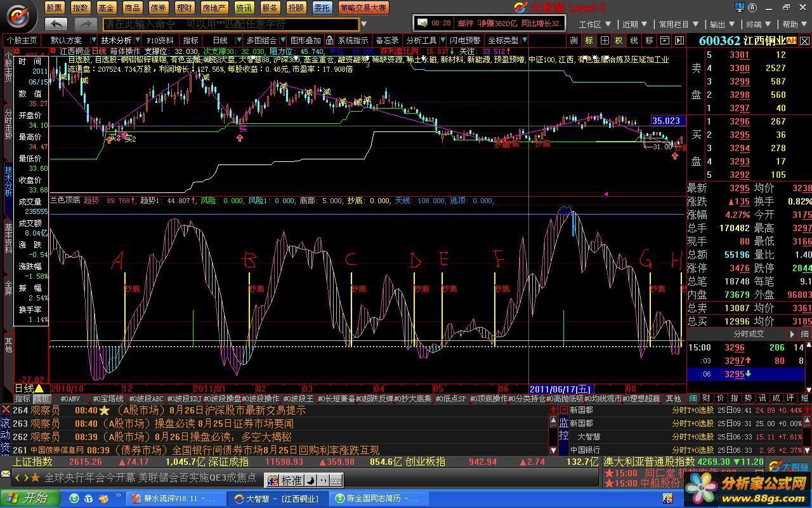This screenshot has height=508, width=812.
Task: Expand the 坐标类型 dropdown arrow
Action: pyautogui.click(x=525, y=40)
